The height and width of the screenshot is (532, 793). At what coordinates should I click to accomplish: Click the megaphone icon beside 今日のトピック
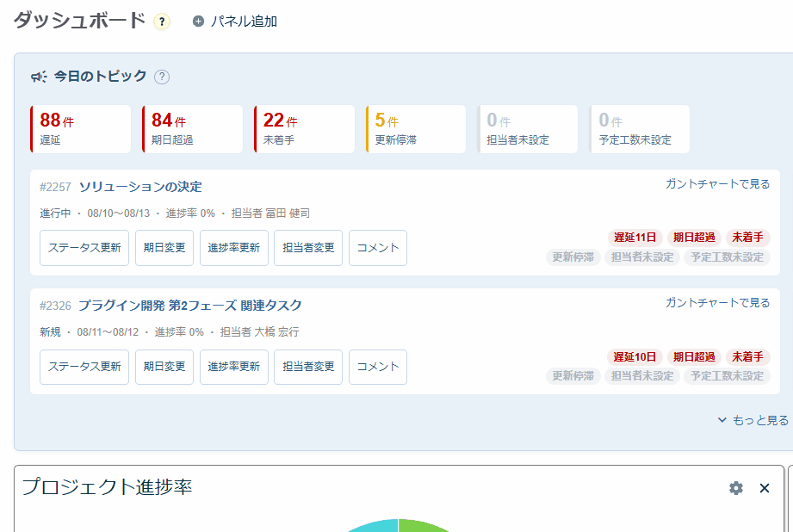pyautogui.click(x=39, y=77)
